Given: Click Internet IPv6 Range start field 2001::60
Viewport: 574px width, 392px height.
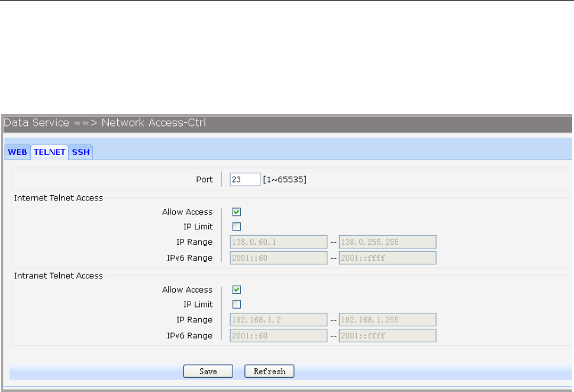Looking at the screenshot, I should click(x=279, y=258).
